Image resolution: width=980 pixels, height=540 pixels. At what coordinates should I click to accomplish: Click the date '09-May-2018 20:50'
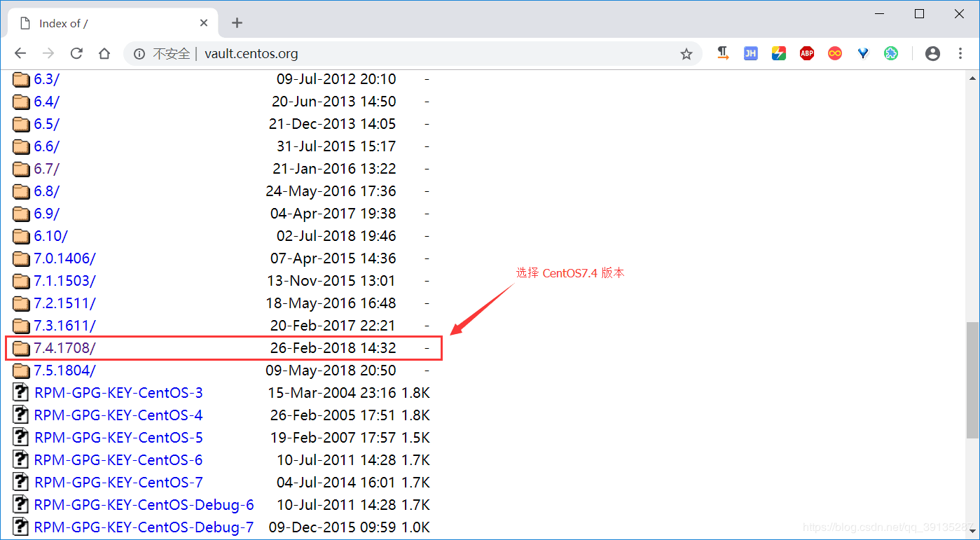click(331, 371)
